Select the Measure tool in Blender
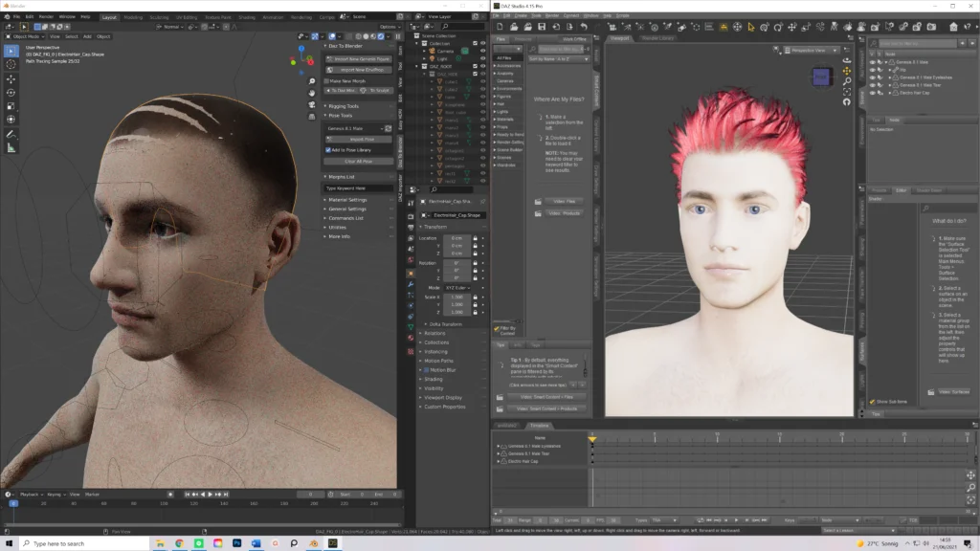Image resolution: width=980 pixels, height=551 pixels. 11,148
